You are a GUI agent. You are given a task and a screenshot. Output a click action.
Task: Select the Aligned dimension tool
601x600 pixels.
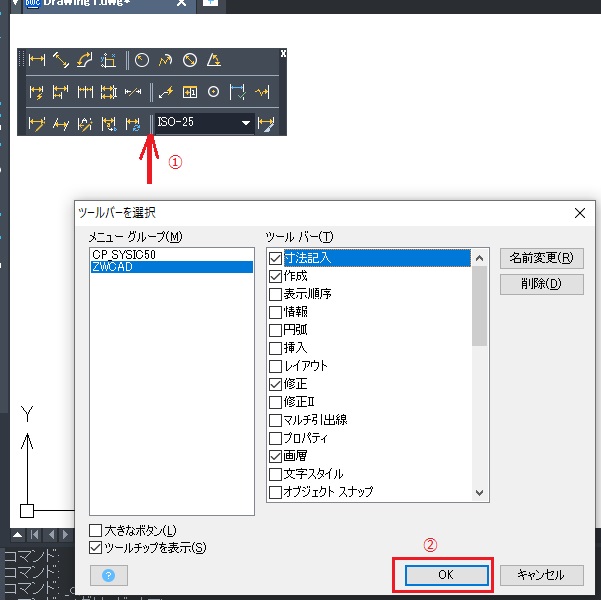pos(61,60)
